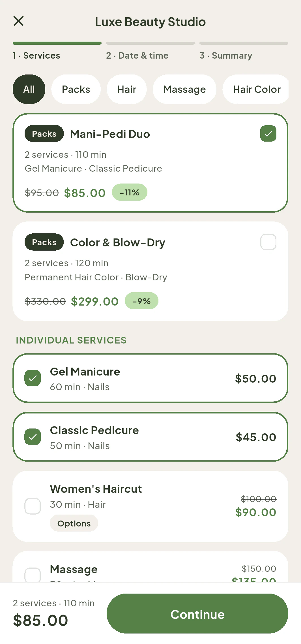Show only Massage services
Viewport: 301px width, 644px height.
coord(184,89)
